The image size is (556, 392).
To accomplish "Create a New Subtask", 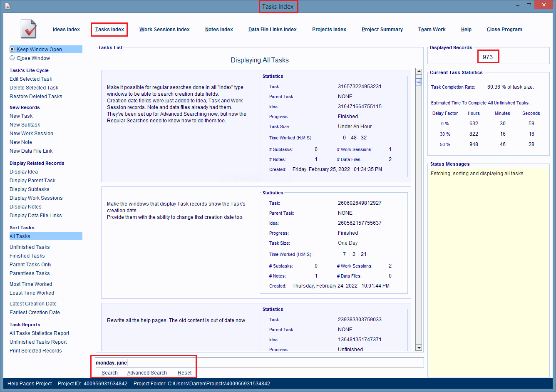I will point(25,125).
